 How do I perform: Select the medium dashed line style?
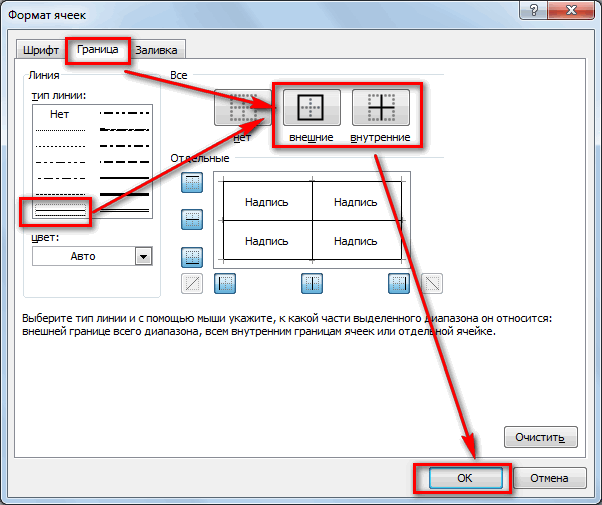(124, 162)
